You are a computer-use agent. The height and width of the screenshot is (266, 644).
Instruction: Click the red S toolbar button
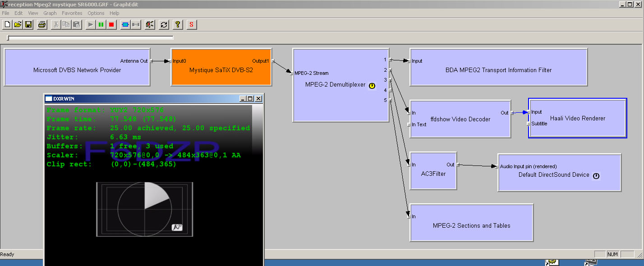[x=191, y=24]
